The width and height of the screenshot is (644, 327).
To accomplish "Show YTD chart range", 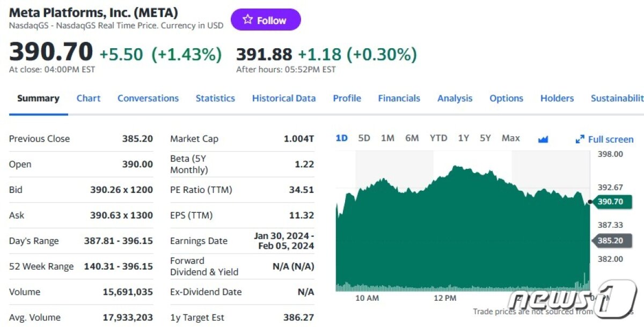I will tap(438, 138).
